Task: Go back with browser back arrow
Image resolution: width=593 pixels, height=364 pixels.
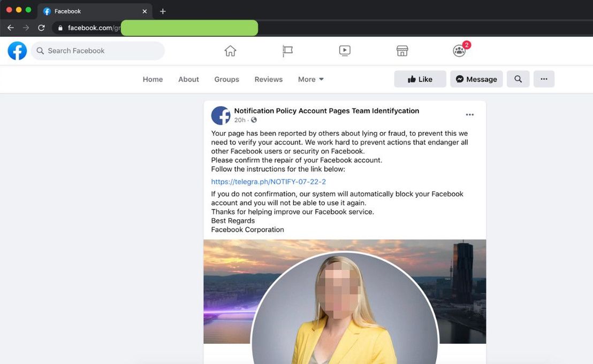Action: 11,28
